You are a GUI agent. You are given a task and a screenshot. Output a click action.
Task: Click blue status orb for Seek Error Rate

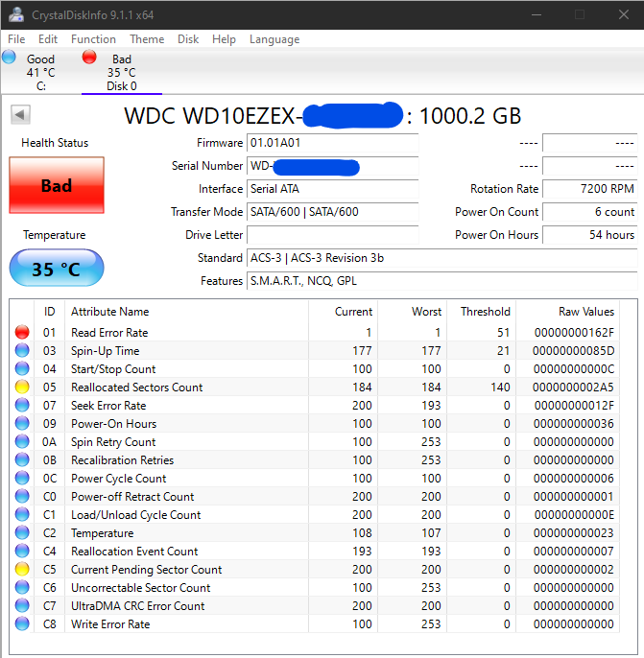pos(22,406)
